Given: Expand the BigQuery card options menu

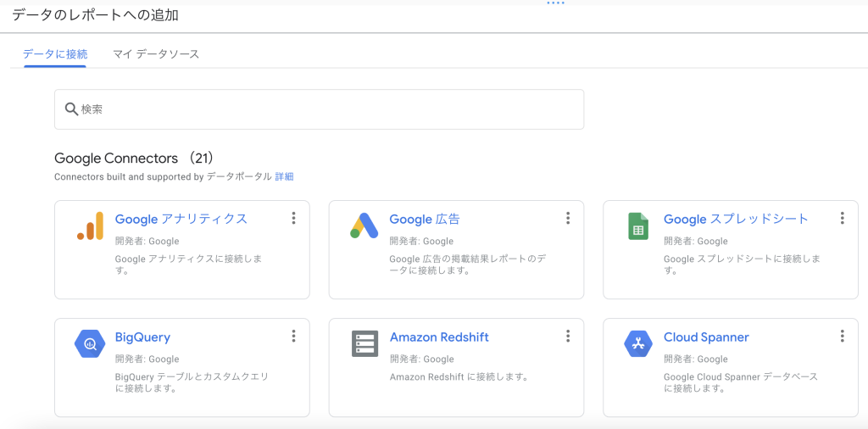Looking at the screenshot, I should (293, 336).
